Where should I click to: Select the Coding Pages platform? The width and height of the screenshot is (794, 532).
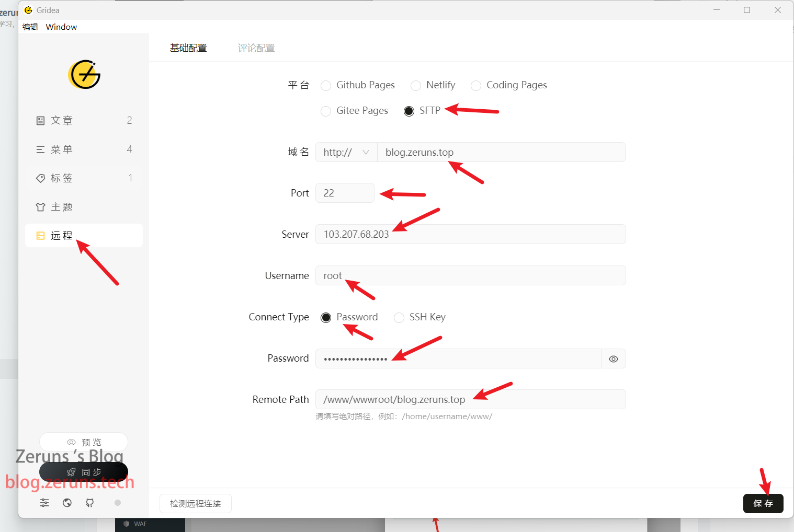click(509, 85)
